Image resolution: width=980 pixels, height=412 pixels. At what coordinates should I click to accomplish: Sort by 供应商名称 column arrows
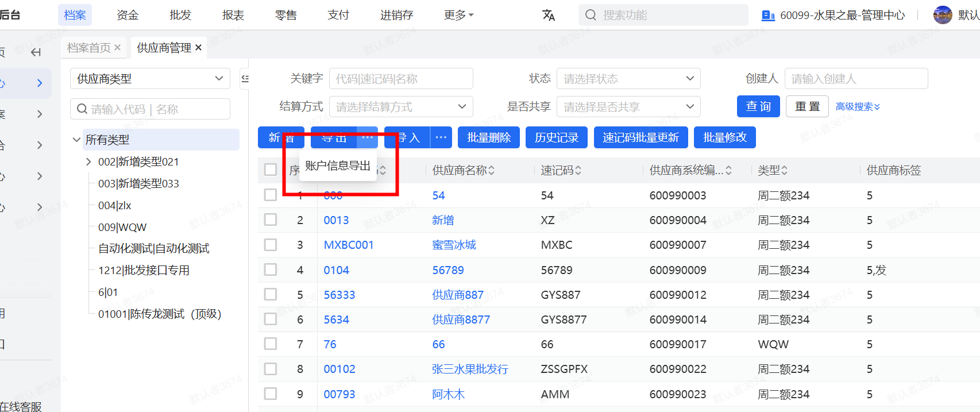click(x=492, y=170)
